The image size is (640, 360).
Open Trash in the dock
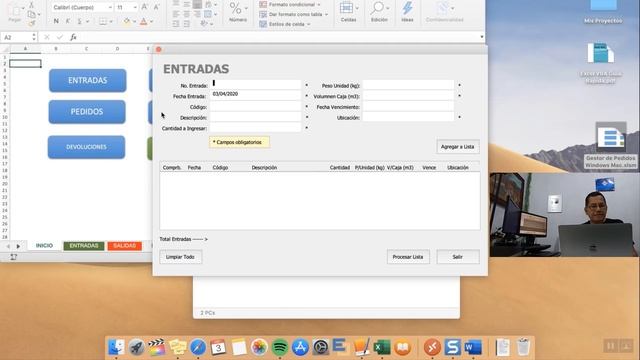pyautogui.click(x=523, y=347)
